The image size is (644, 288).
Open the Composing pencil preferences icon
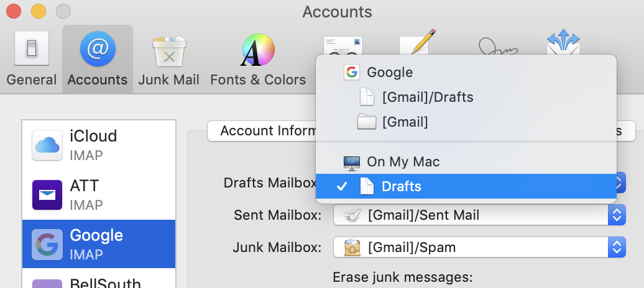tap(417, 42)
